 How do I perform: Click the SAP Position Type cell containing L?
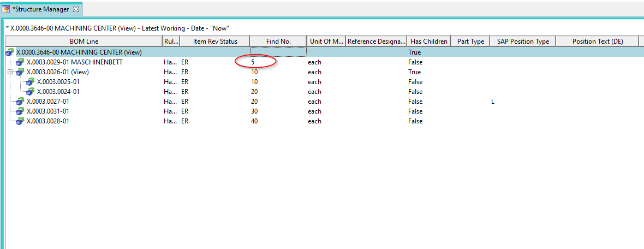click(493, 102)
